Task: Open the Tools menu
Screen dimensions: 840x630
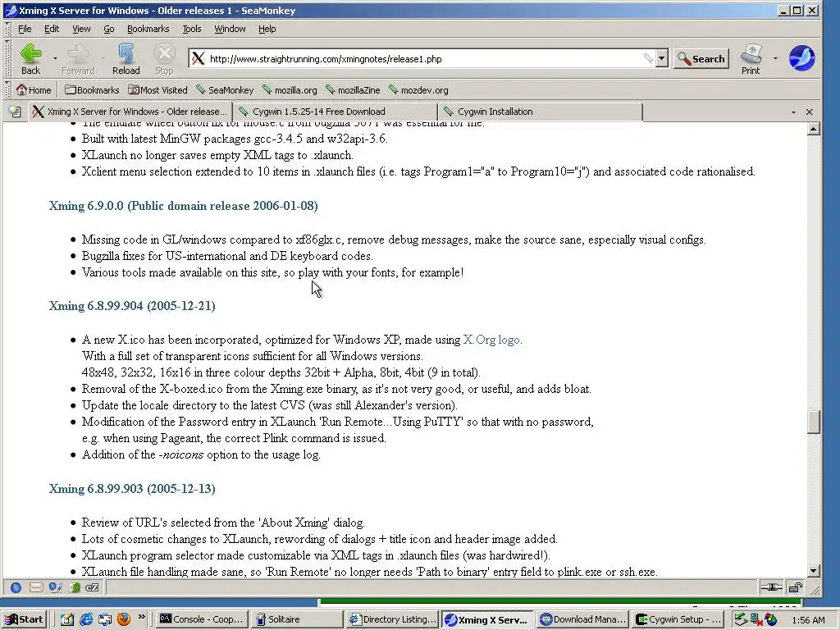Action: pyautogui.click(x=192, y=29)
